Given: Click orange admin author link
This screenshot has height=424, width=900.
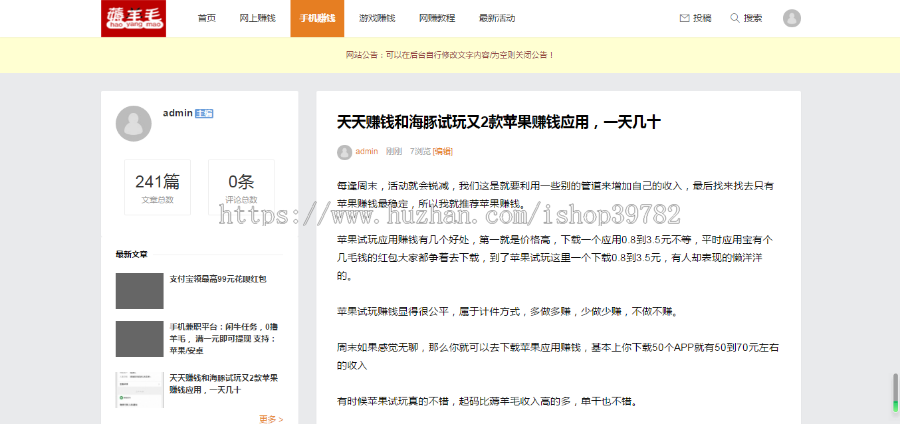Looking at the screenshot, I should [x=367, y=151].
